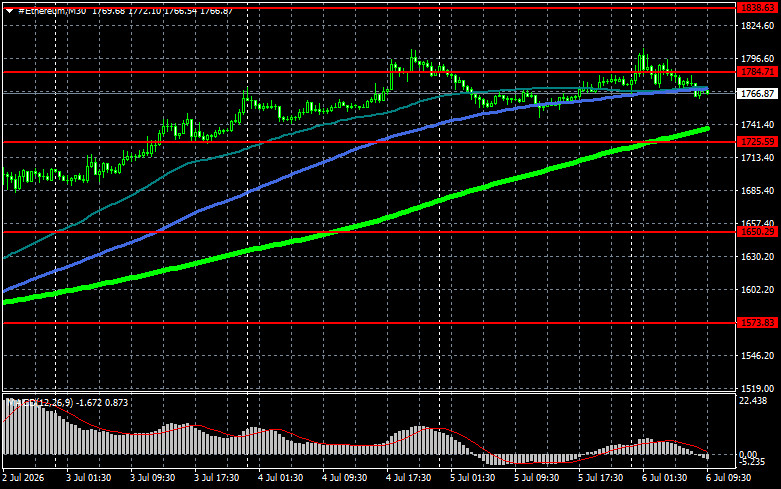The width and height of the screenshot is (781, 489).
Task: Click the 1546.20 price axis value
Action: (x=758, y=356)
